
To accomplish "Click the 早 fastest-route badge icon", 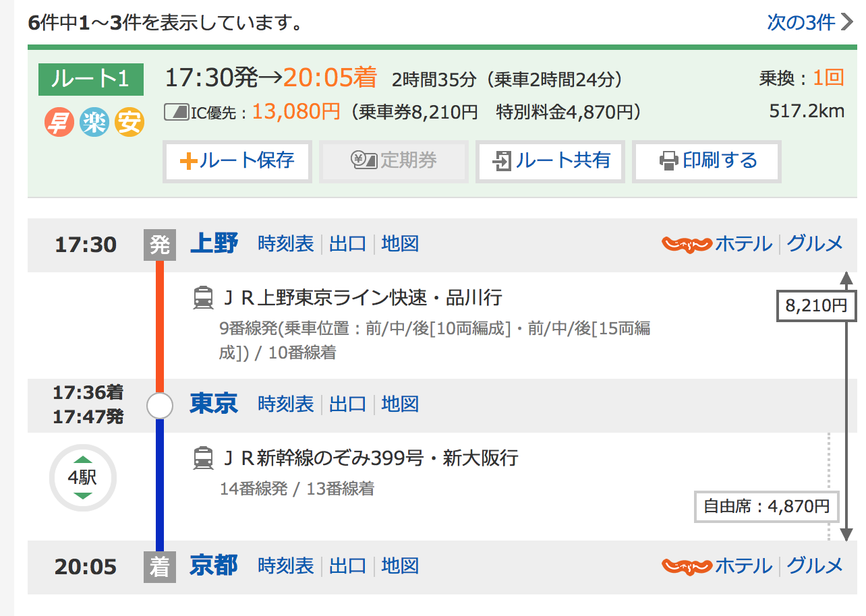I will 59,123.
